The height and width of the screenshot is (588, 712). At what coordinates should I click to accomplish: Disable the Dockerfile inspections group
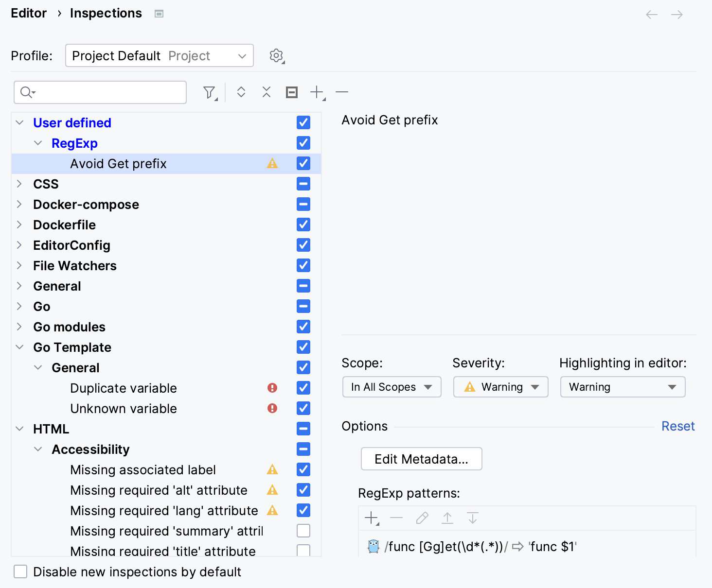303,225
